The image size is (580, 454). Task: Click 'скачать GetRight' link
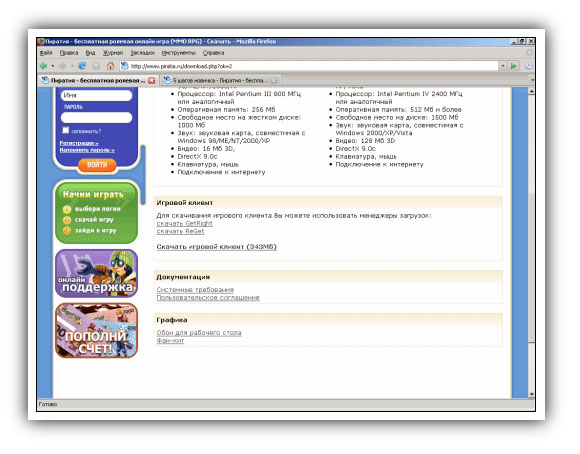coord(185,223)
